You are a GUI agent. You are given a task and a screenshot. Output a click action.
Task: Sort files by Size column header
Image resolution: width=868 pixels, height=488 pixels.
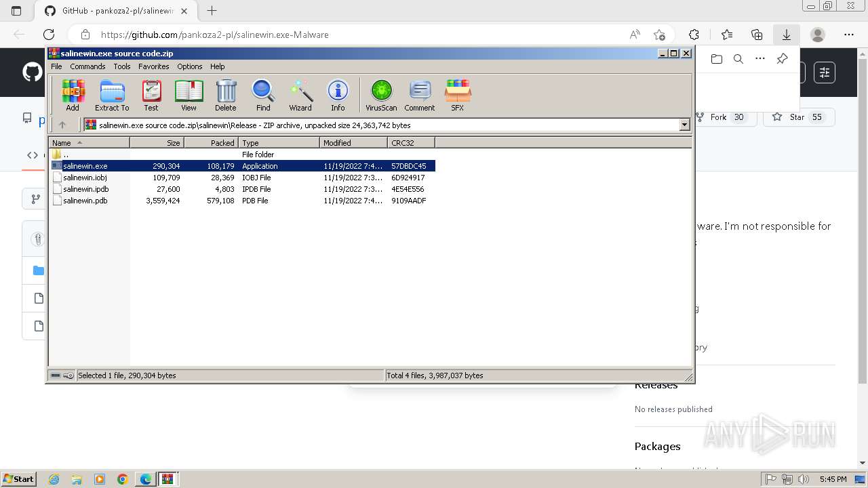click(x=157, y=142)
